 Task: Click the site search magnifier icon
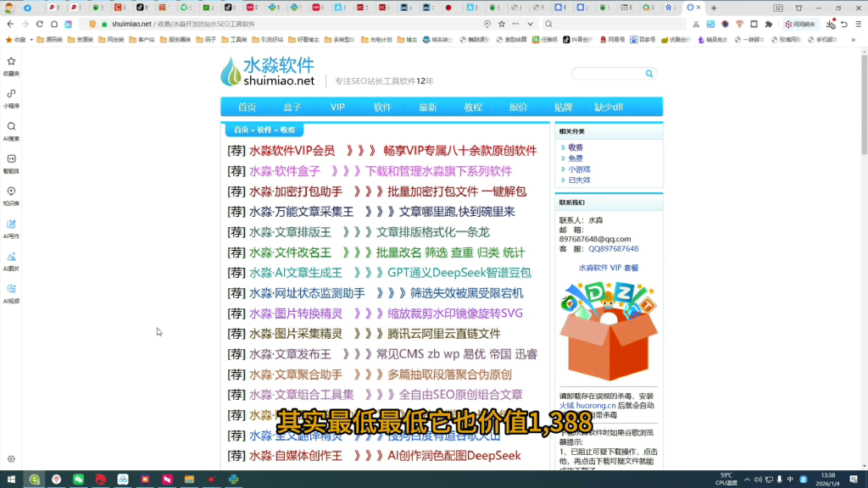[x=649, y=73]
